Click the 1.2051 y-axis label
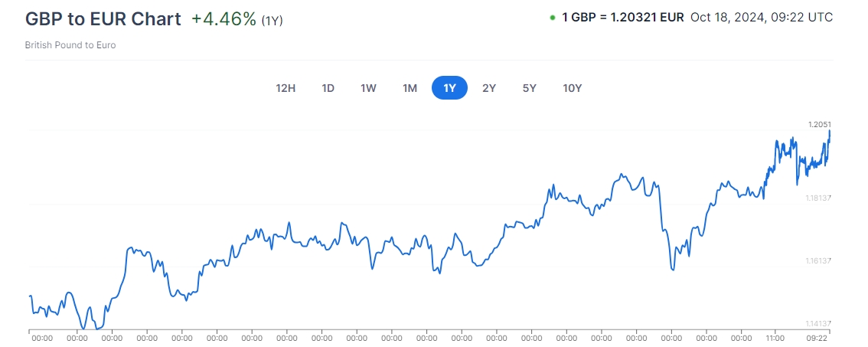Viewport: 868px width, 347px height. [819, 124]
